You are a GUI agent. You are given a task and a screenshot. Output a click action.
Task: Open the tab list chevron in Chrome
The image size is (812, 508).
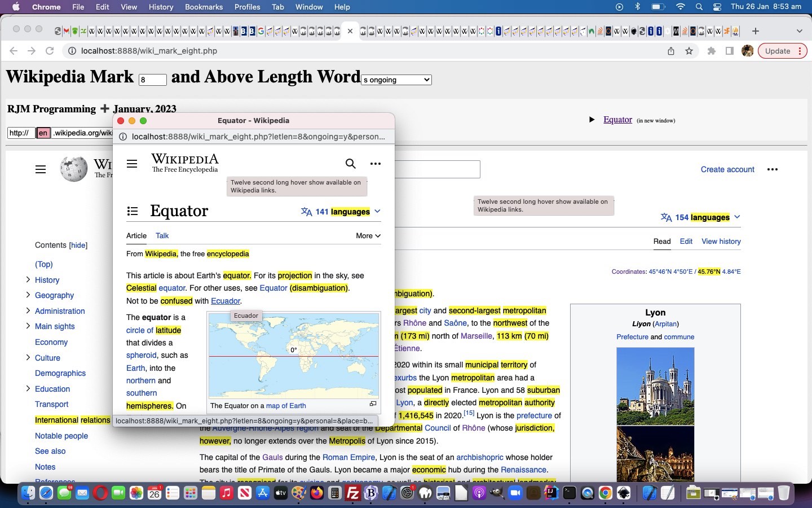point(799,31)
